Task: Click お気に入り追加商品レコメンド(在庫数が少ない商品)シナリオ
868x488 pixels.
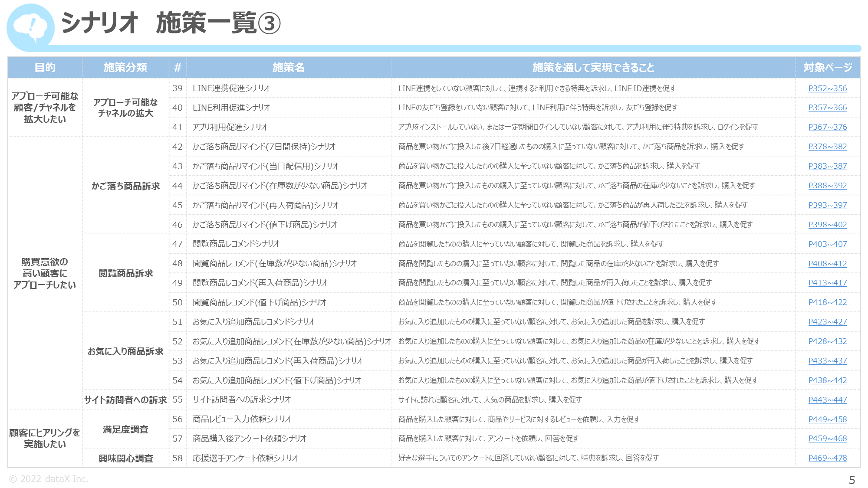Action: 292,341
